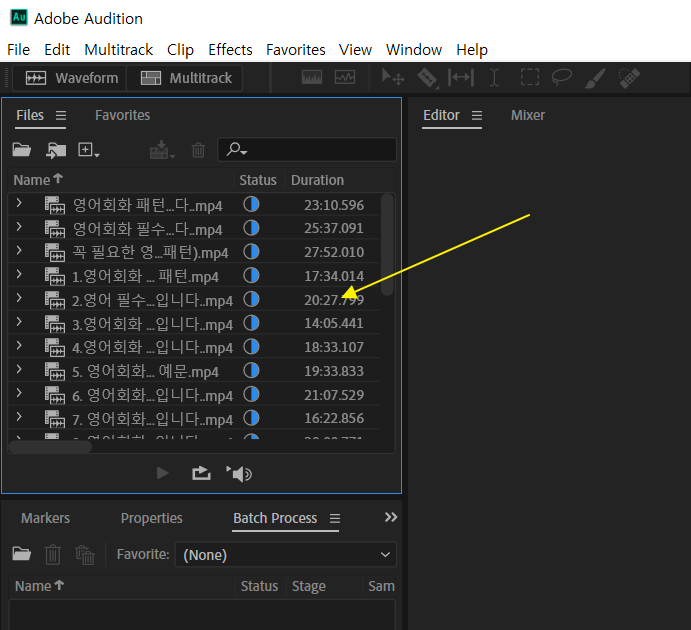Sort files by Duration column header
The height and width of the screenshot is (630, 691).
317,180
